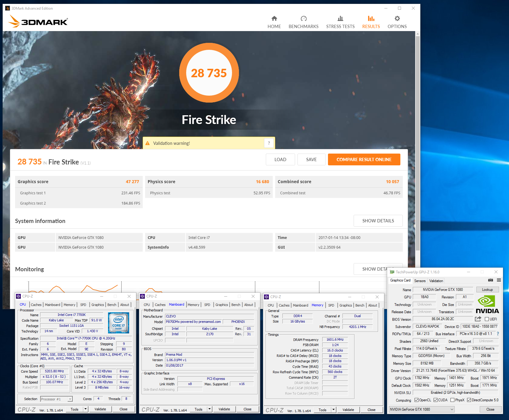
Task: Switch to the Sensors tab in GPU-Z
Action: tap(420, 281)
